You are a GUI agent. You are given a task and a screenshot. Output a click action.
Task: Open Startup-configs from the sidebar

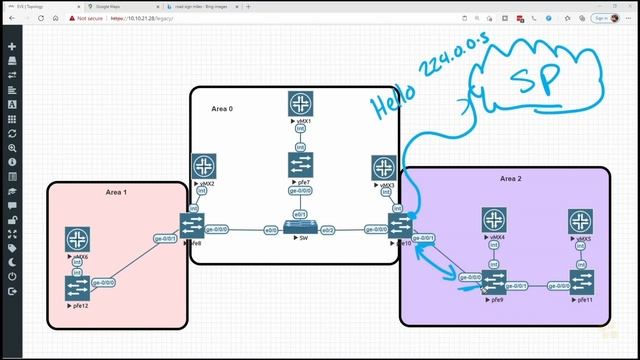12,90
